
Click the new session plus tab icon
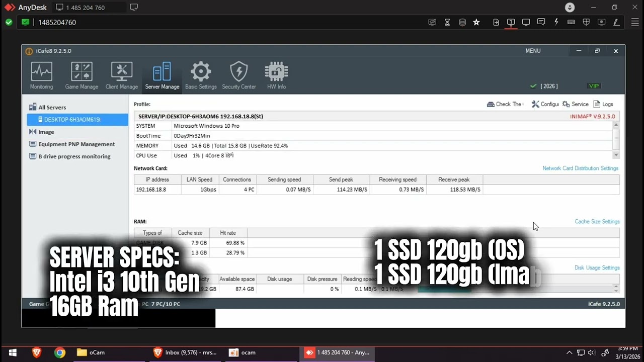(x=133, y=8)
